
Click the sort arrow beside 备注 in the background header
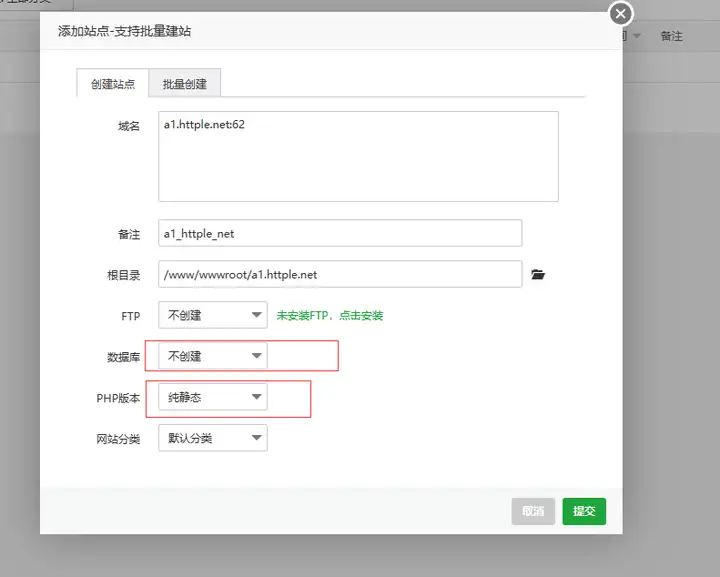636,36
